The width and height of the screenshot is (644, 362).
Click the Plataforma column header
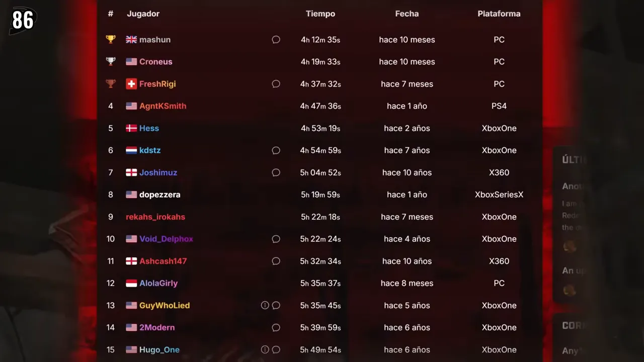click(x=499, y=14)
